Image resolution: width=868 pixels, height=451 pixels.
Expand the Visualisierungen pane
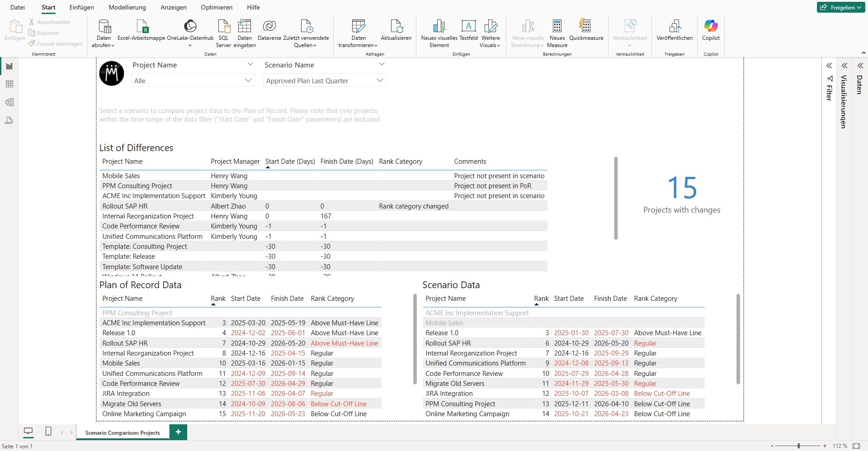click(x=844, y=66)
